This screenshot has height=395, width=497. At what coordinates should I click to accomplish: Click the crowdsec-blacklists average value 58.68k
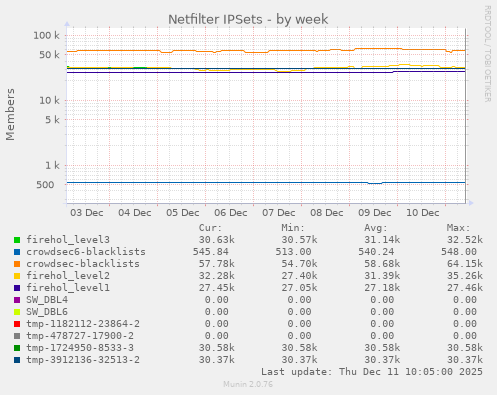tap(382, 264)
